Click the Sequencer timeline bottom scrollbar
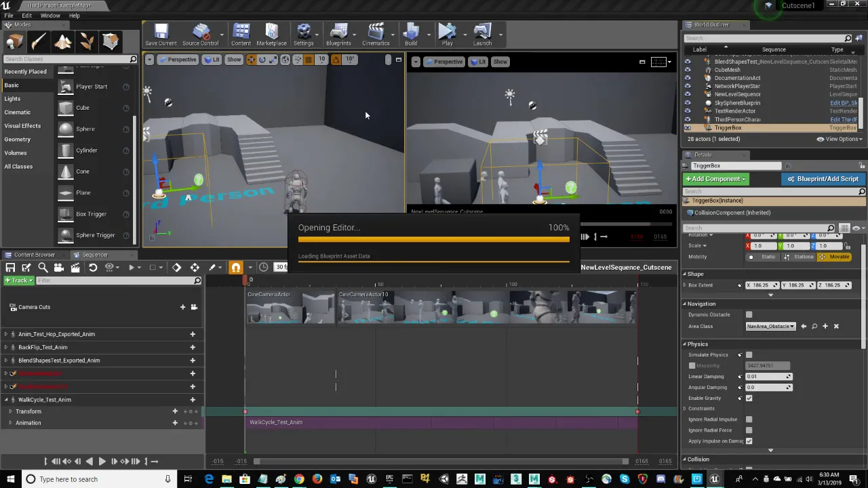This screenshot has width=868, height=488. click(x=441, y=462)
